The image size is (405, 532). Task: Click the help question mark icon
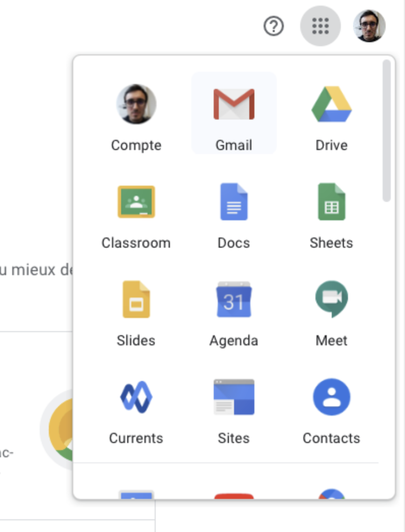pos(274,26)
